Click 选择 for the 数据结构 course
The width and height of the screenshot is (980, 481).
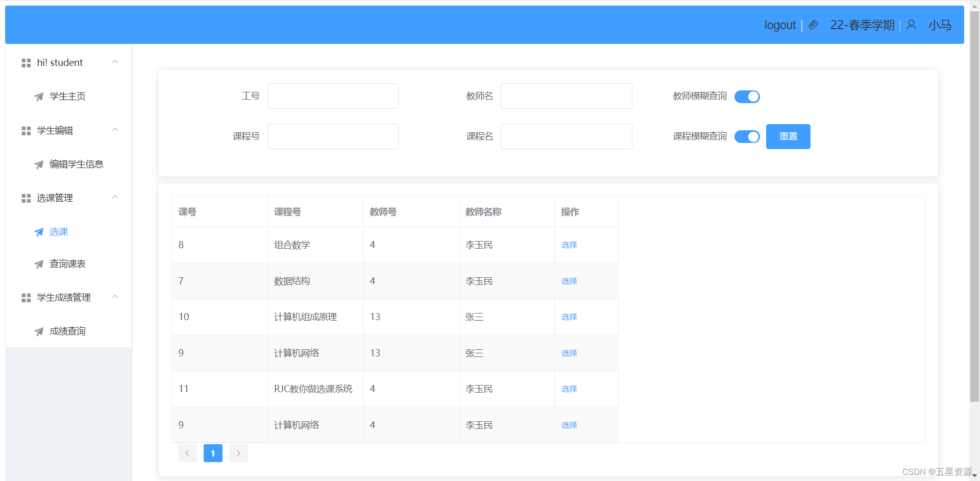pos(569,281)
